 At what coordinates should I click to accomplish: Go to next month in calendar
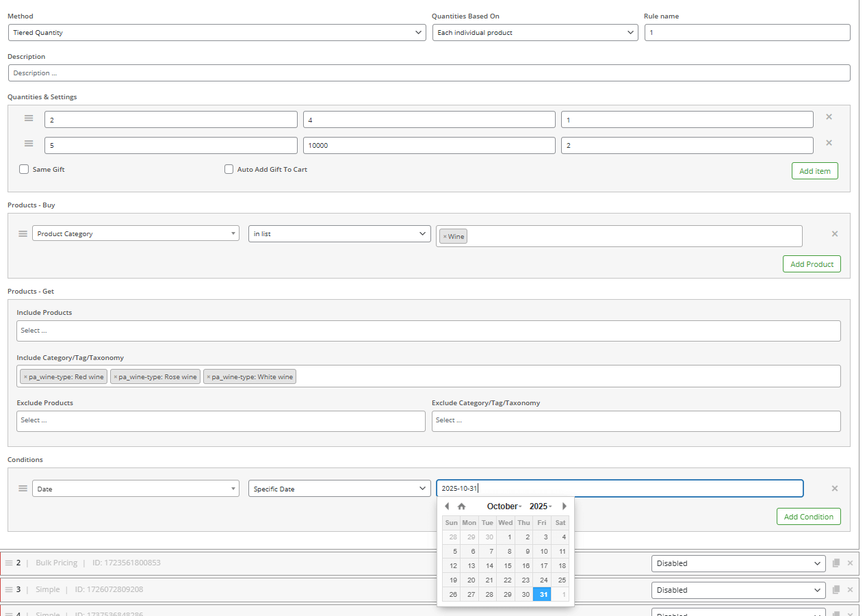pos(565,506)
